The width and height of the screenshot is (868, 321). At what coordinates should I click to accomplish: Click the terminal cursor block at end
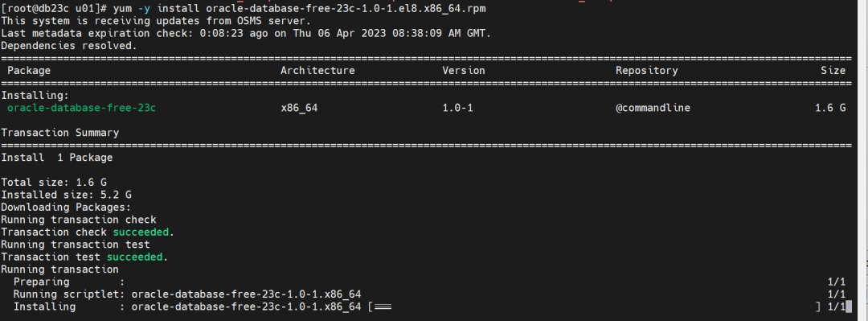point(849,307)
